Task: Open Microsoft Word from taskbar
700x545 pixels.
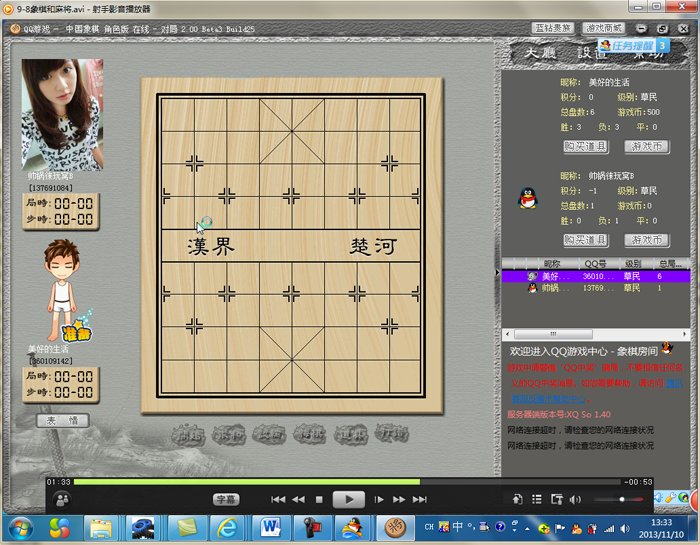Action: pos(269,529)
